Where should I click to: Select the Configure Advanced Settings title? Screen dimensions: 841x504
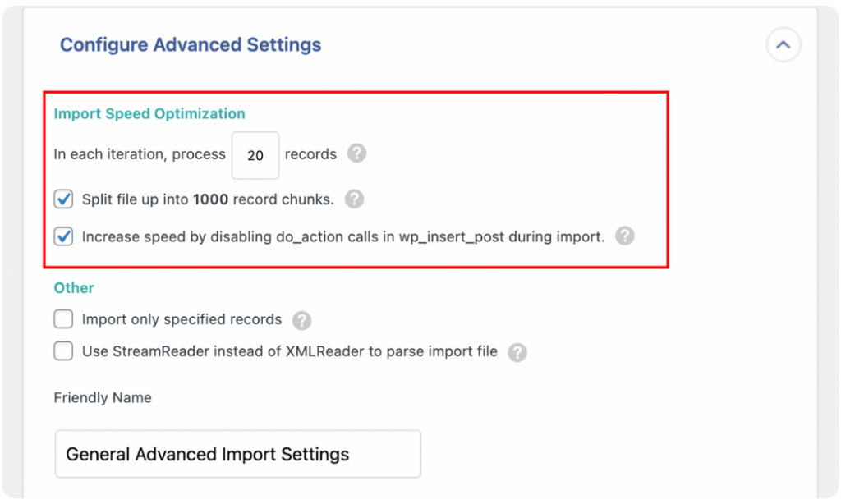point(191,44)
